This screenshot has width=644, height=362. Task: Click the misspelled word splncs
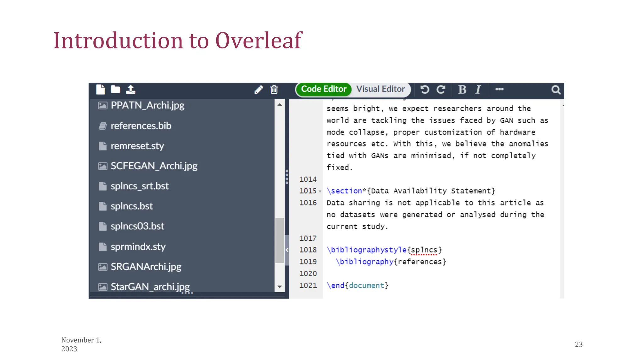point(424,250)
